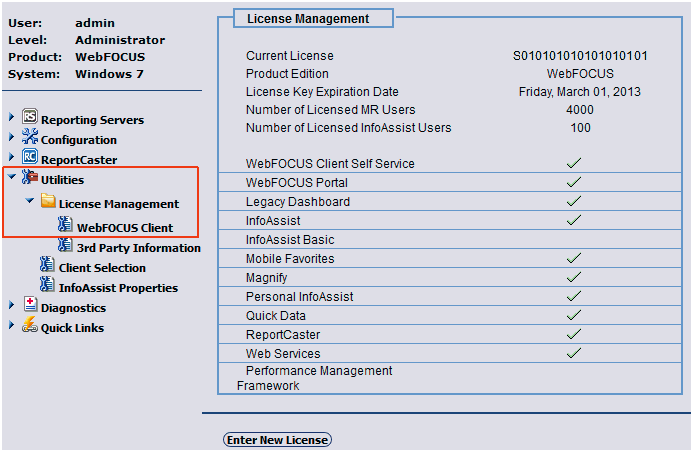Screen dimensions: 693x452
Task: Click the Quick Data row label
Action: (x=276, y=316)
